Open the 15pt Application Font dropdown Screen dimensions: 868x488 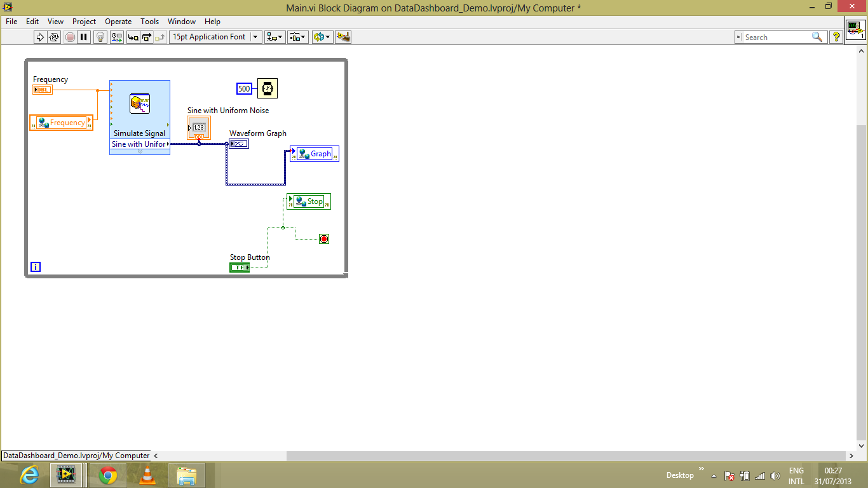tap(215, 37)
